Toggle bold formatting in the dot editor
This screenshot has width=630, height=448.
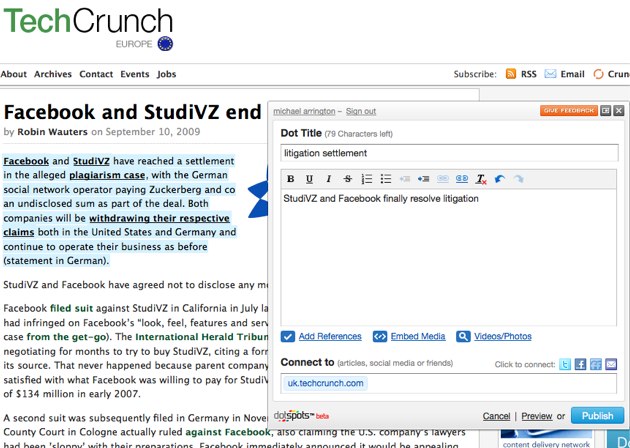tap(290, 179)
